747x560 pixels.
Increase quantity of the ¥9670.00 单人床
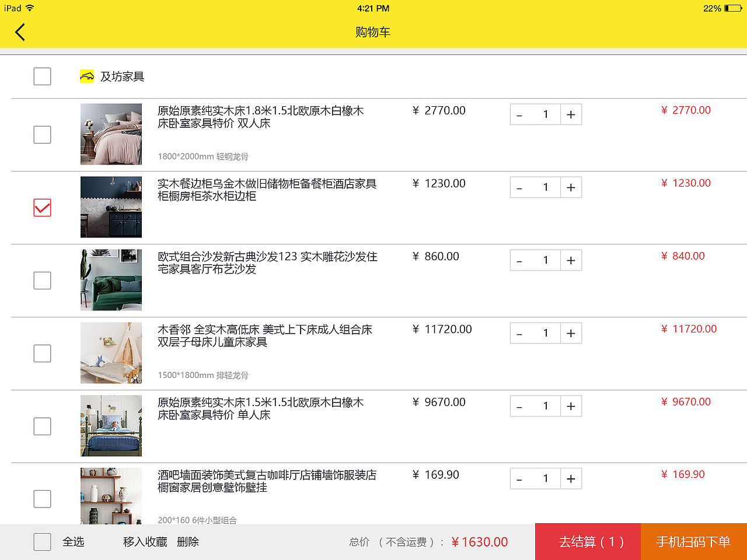click(x=571, y=406)
